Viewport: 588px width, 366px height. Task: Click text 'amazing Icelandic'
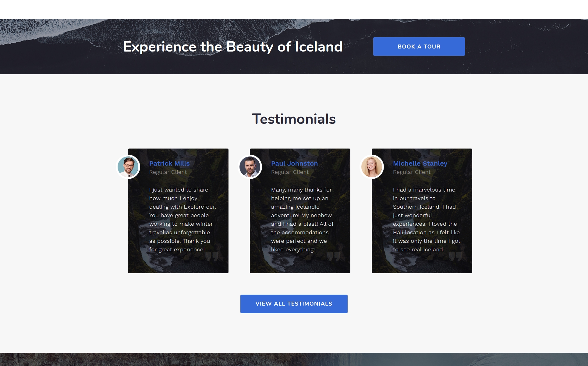click(x=295, y=207)
